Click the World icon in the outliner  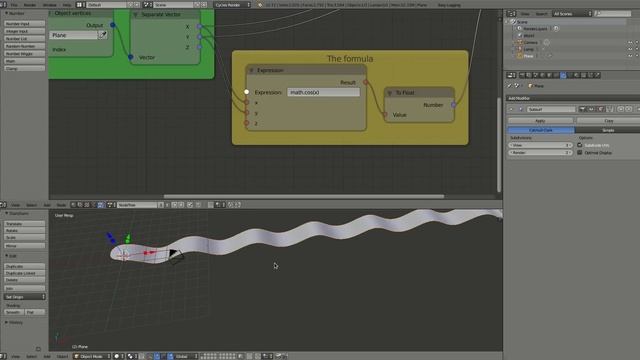coord(520,36)
